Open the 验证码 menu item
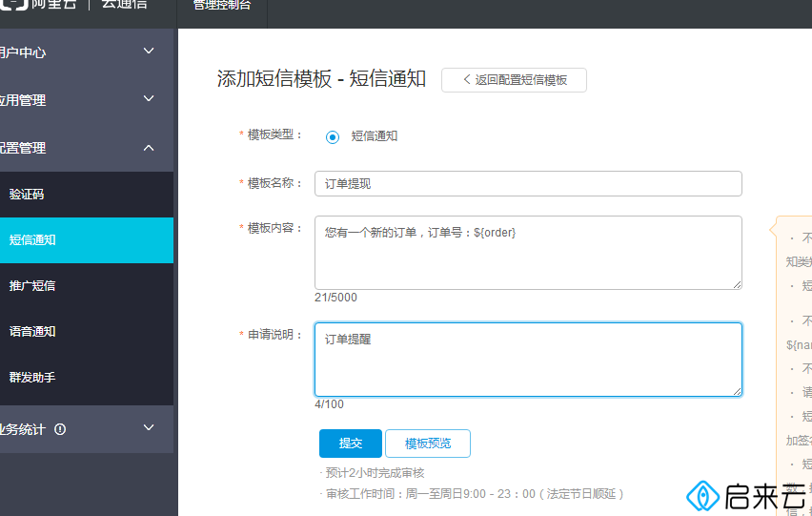This screenshot has height=516, width=812. (27, 195)
